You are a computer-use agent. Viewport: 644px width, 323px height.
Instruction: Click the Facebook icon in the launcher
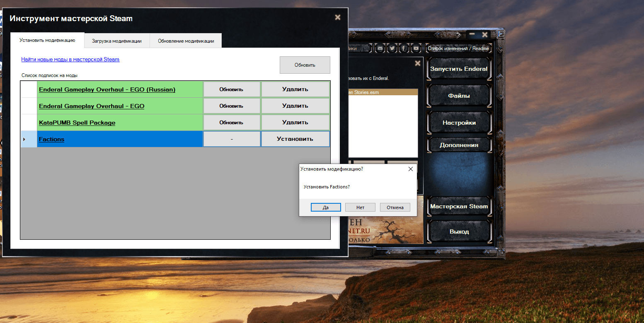(x=404, y=48)
